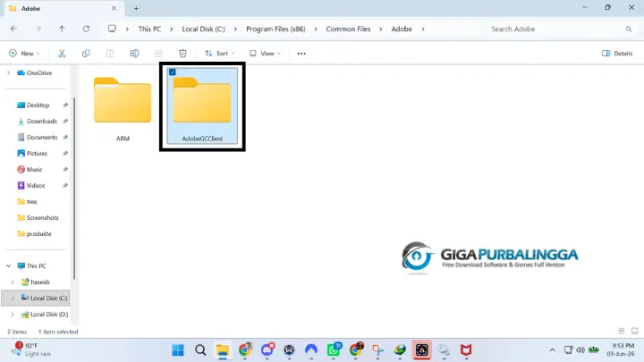Navigate to Common Files breadcrumb
644x362 pixels.
click(x=348, y=29)
